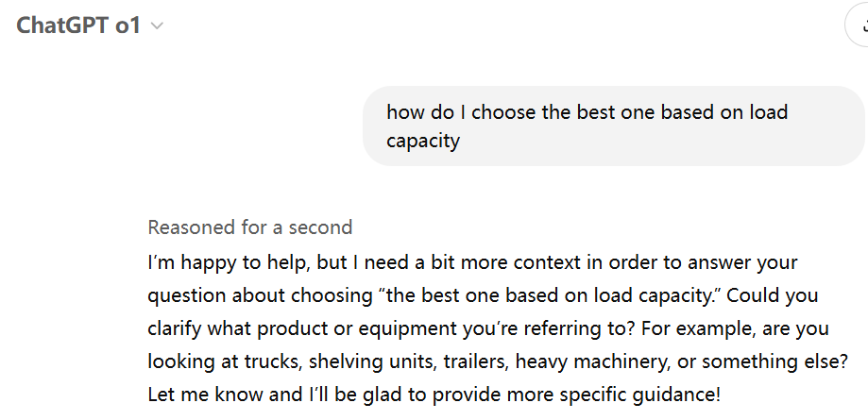Click the word 'capacity' in user message

422,142
